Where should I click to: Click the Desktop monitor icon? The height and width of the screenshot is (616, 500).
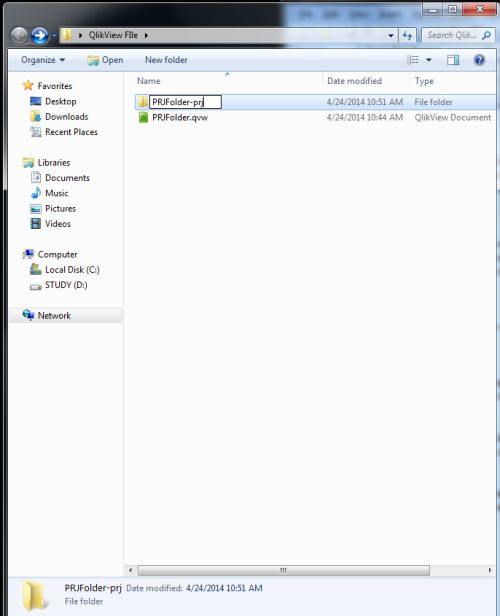(35, 101)
